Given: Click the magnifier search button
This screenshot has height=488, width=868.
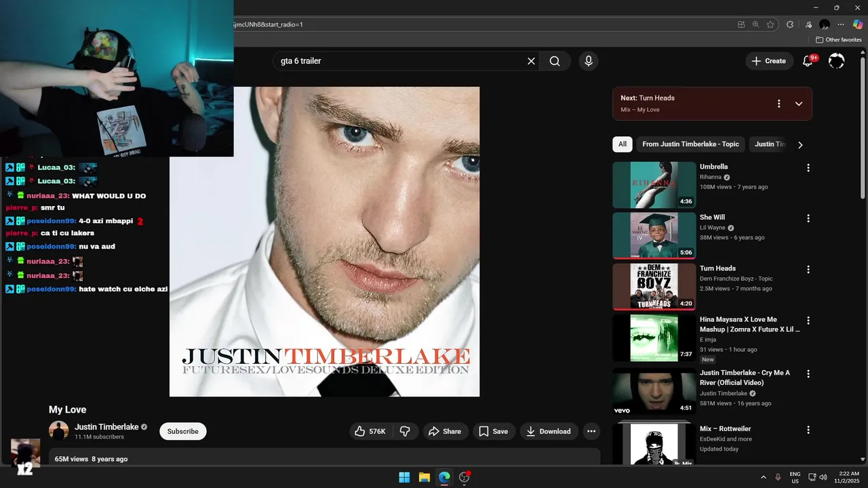Looking at the screenshot, I should click(555, 61).
